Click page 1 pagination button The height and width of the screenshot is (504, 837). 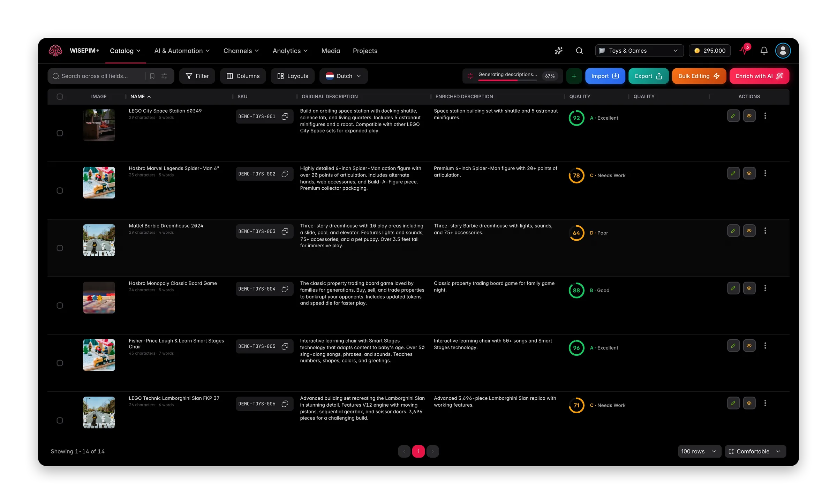(x=418, y=451)
